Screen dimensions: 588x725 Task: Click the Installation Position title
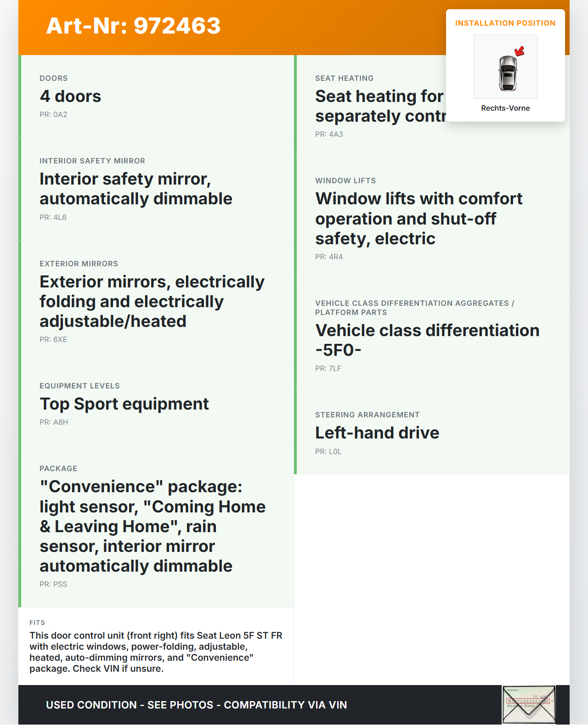click(505, 23)
